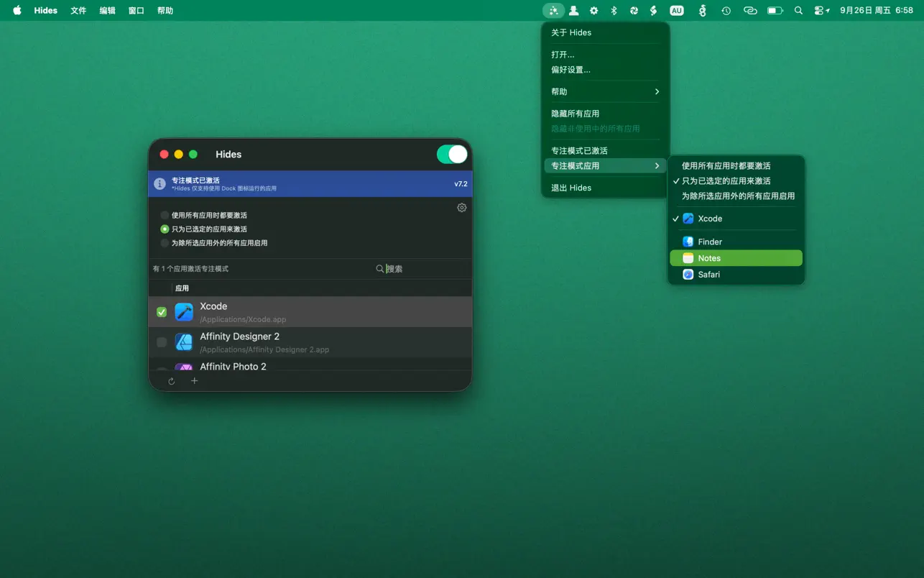Click 有 1 个应用激活专注模式 status text

(190, 269)
